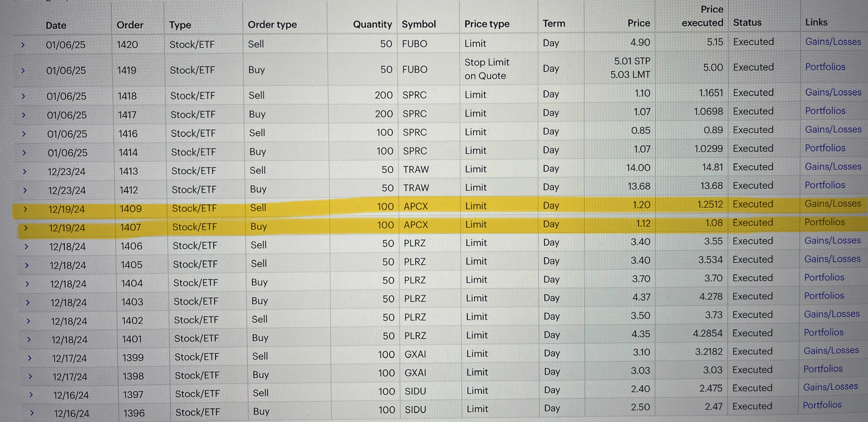Click the Order type column header
868x422 pixels.
[x=272, y=25]
